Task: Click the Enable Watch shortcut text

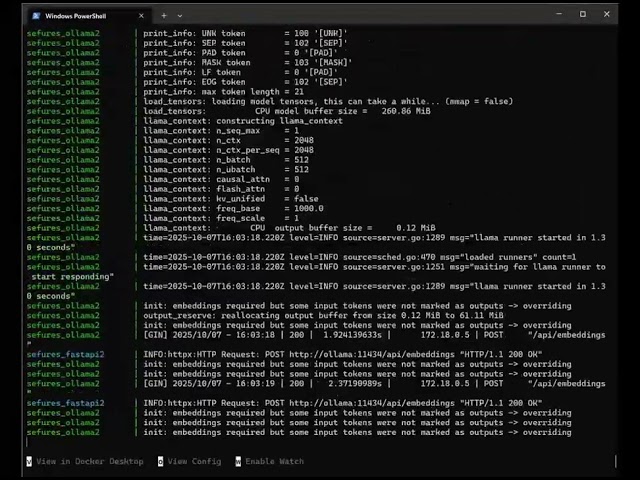Action: pyautogui.click(x=275, y=461)
